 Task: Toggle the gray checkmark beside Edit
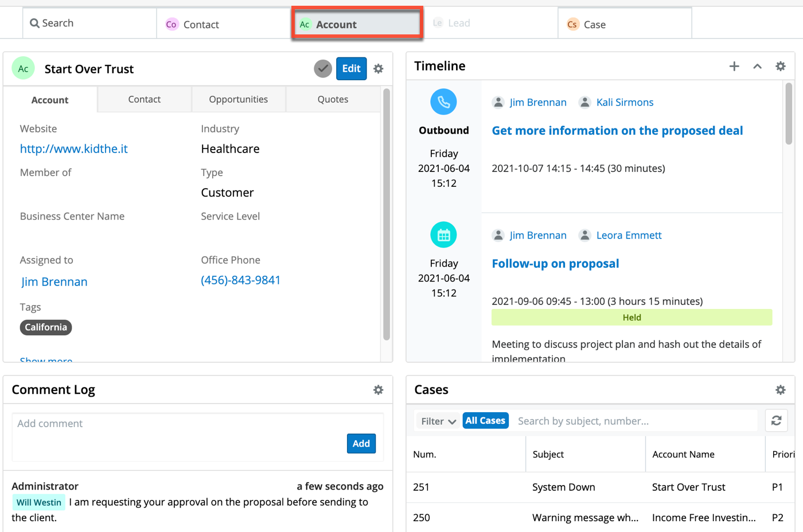point(323,69)
